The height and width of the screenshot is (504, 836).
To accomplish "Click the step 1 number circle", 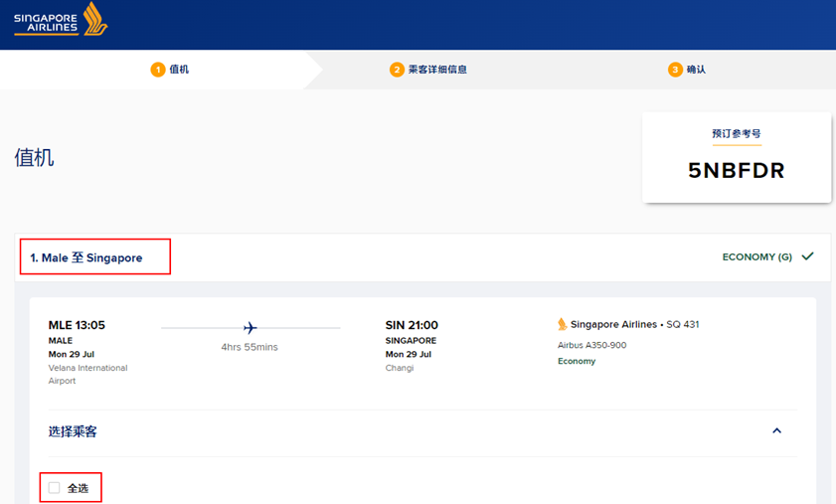I will click(157, 70).
